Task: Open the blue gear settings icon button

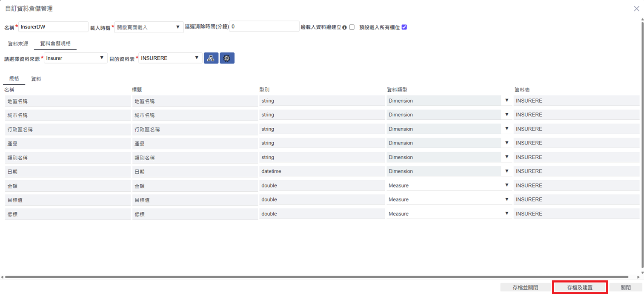Action: point(227,58)
